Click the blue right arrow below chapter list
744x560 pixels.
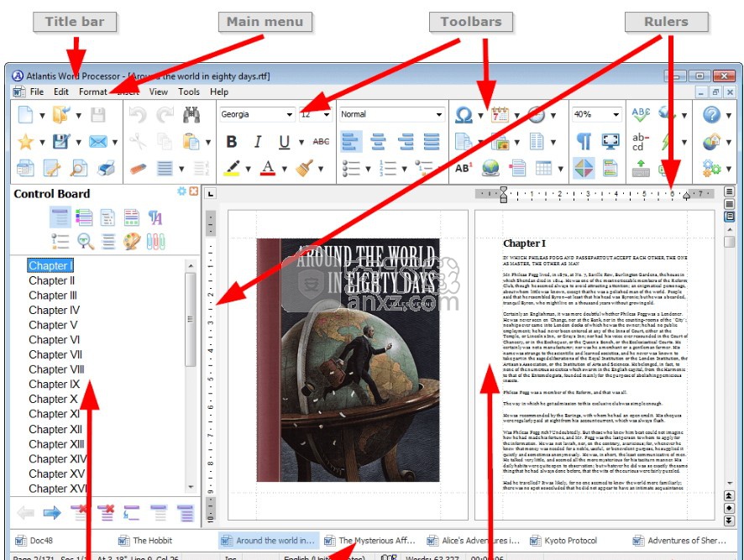52,512
